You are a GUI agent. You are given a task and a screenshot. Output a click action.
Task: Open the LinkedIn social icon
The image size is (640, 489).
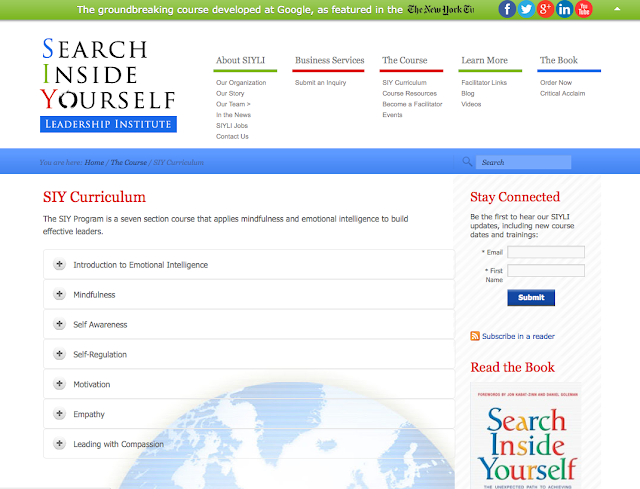click(x=564, y=9)
